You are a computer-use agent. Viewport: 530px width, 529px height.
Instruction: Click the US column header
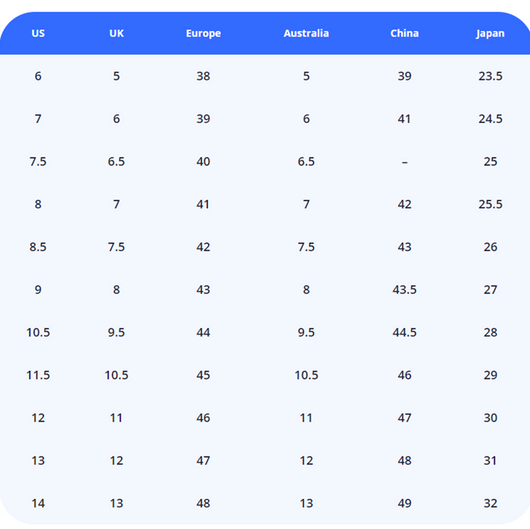click(x=38, y=33)
